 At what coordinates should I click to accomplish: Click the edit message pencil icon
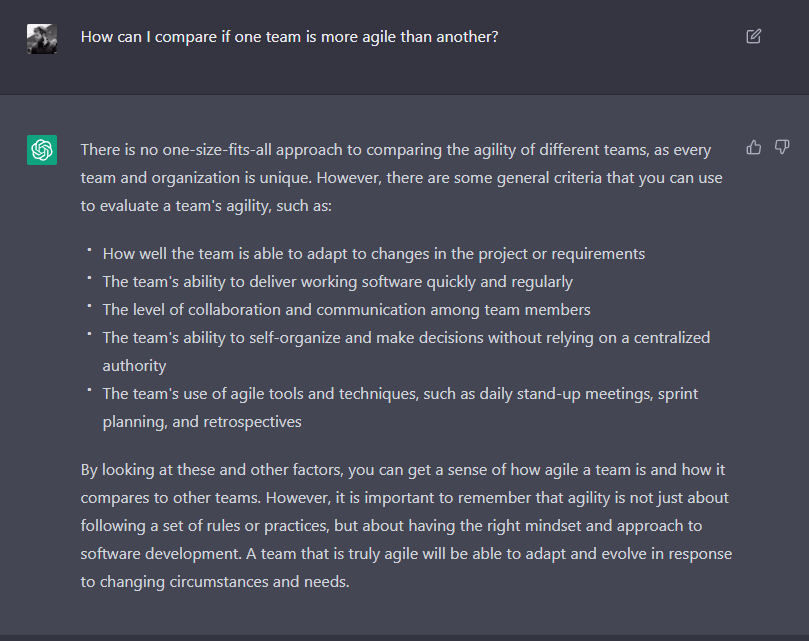point(753,37)
